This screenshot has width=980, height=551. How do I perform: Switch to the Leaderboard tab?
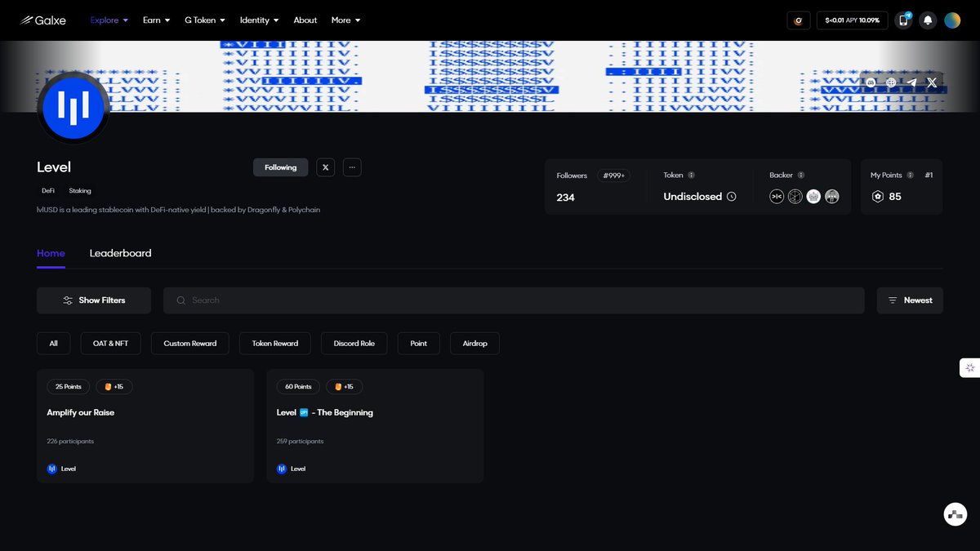pyautogui.click(x=120, y=253)
